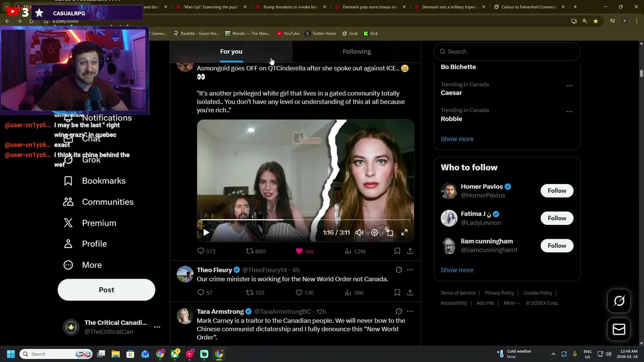The image size is (644, 362).
Task: Open Profile in the sidebar
Action: (x=85, y=244)
